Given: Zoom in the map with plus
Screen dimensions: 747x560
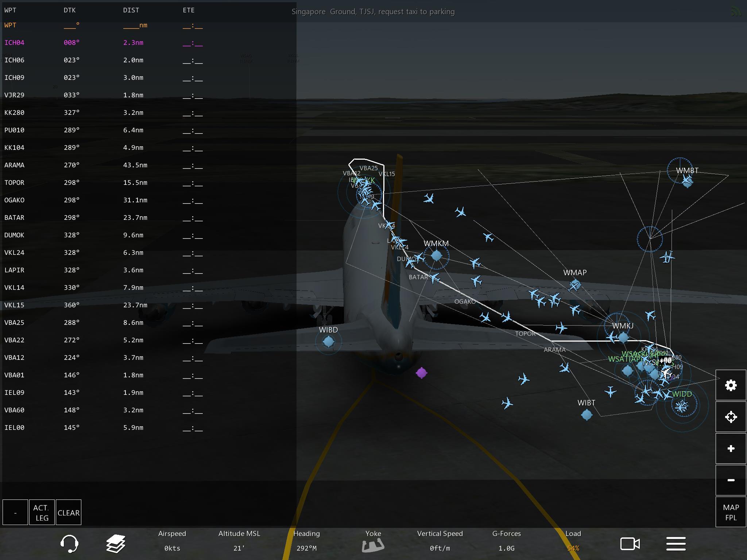Looking at the screenshot, I should click(731, 448).
